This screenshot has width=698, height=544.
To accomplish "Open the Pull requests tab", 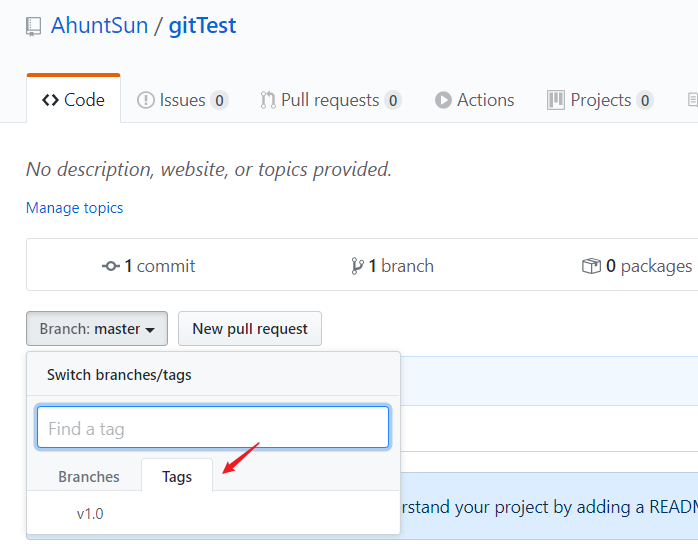I will click(x=331, y=100).
